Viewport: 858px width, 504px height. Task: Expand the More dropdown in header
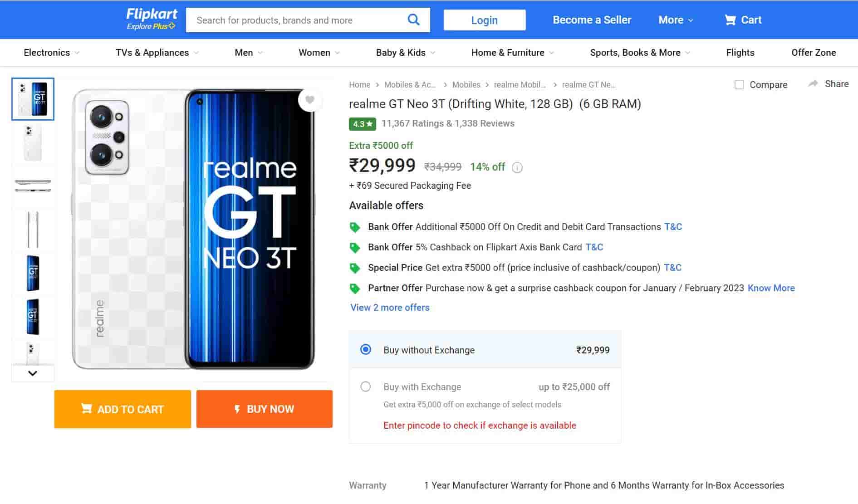pos(676,20)
